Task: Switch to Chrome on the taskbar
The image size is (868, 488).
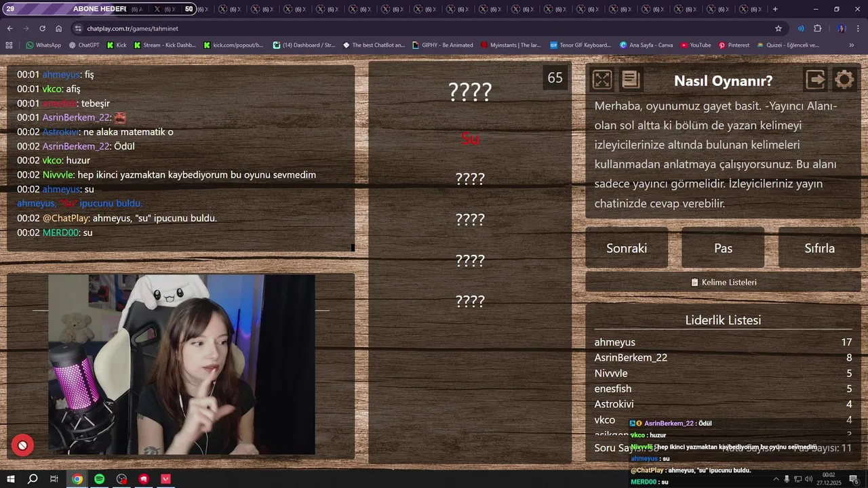Action: [77, 479]
